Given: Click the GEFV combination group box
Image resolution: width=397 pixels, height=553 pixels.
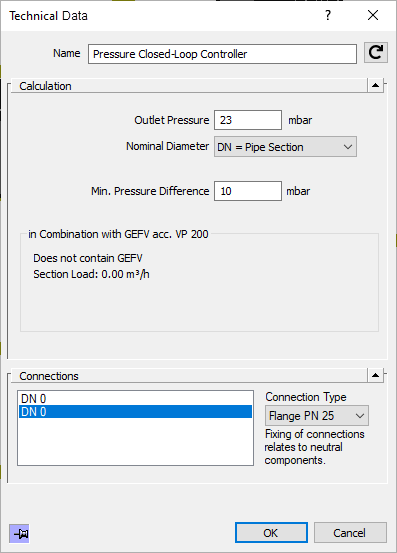Looking at the screenshot, I should [x=200, y=282].
